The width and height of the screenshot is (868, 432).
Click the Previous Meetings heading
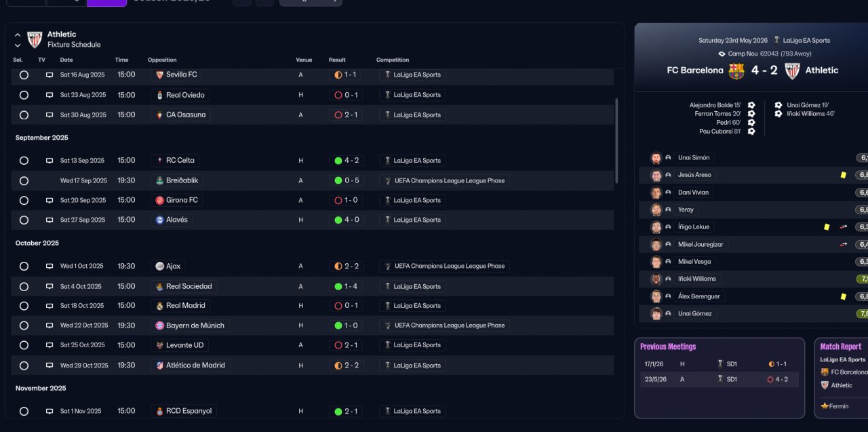click(668, 347)
